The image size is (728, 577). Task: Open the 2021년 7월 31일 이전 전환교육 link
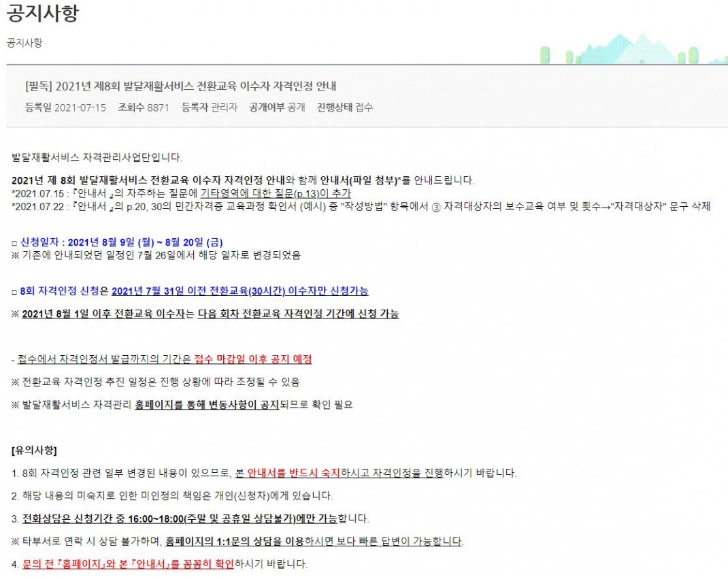239,291
